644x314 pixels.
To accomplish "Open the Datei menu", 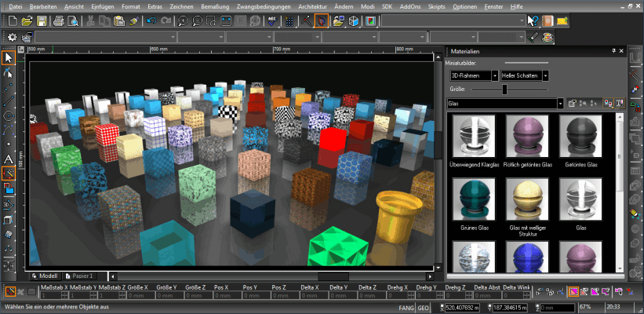I will coord(16,6).
